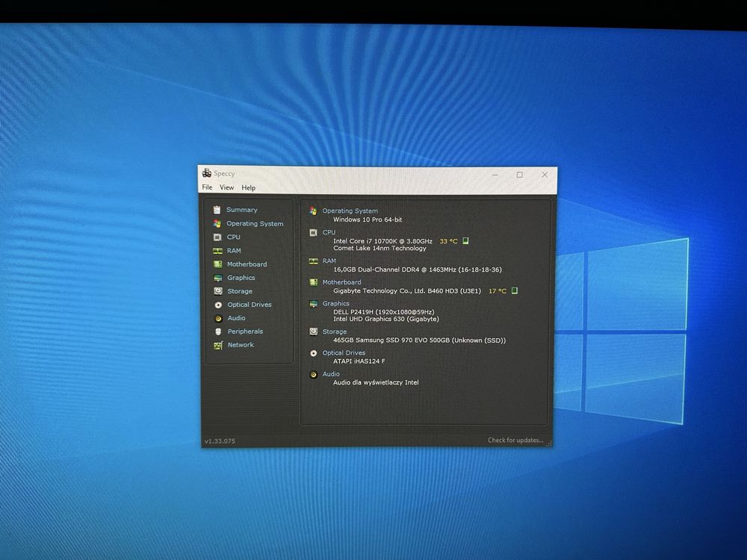Grab the window resize grip corner
Screen dimensions: 747x560
coord(548,444)
